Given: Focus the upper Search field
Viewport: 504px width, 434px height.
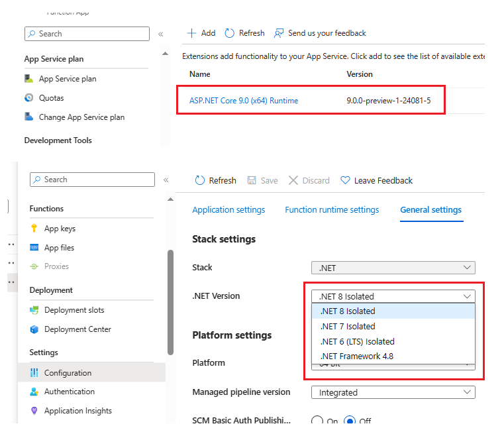Looking at the screenshot, I should pos(87,34).
